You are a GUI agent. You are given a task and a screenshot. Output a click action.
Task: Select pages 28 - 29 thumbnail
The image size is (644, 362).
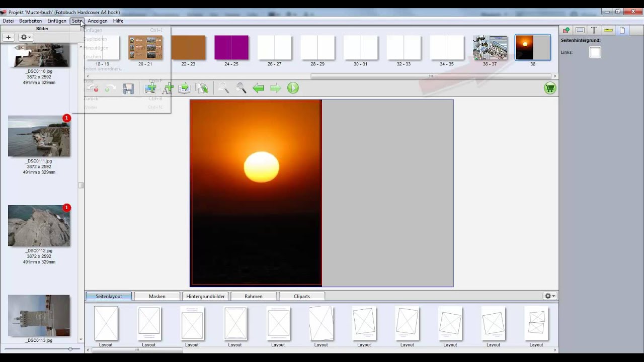tap(317, 48)
